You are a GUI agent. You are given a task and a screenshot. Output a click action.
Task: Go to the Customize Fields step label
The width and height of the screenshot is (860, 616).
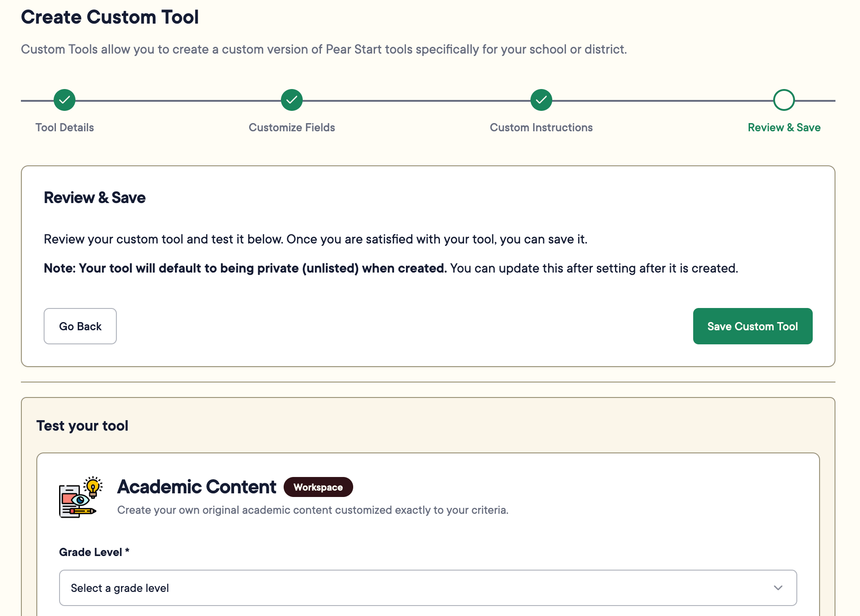[292, 128]
